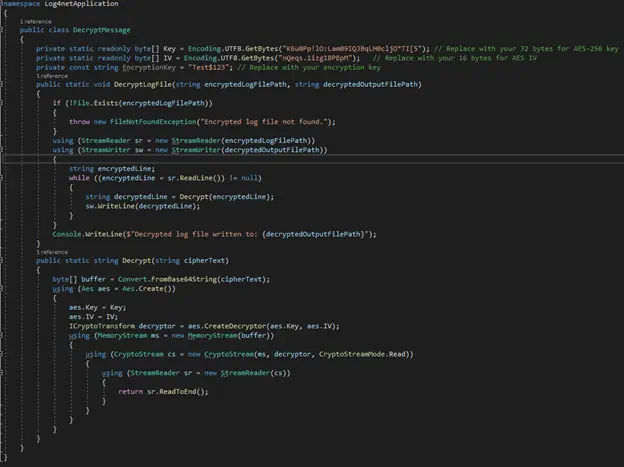The height and width of the screenshot is (467, 624).
Task: Open the '1 reference' CodeLens above DecryptLogFile method
Action: pyautogui.click(x=52, y=76)
